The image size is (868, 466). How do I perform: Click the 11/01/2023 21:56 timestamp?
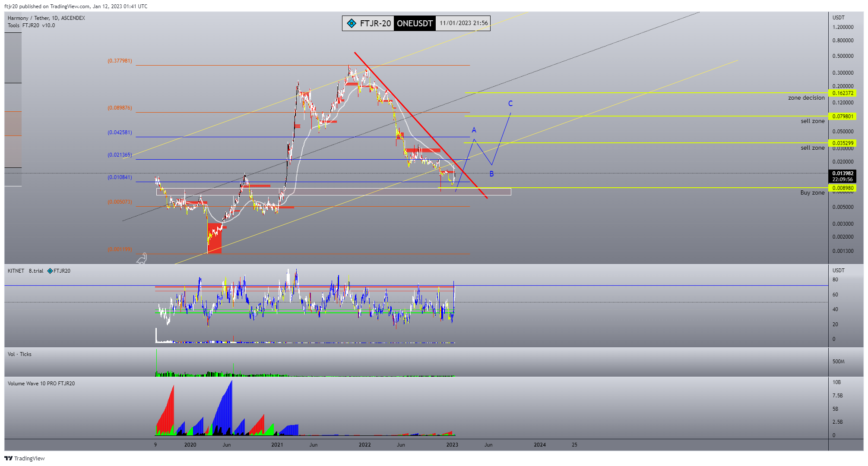464,23
